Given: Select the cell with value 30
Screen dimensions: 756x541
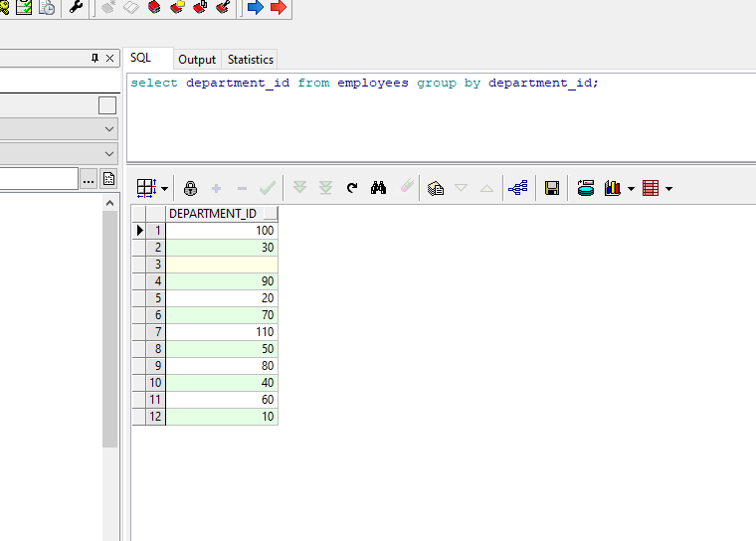Looking at the screenshot, I should point(222,248).
